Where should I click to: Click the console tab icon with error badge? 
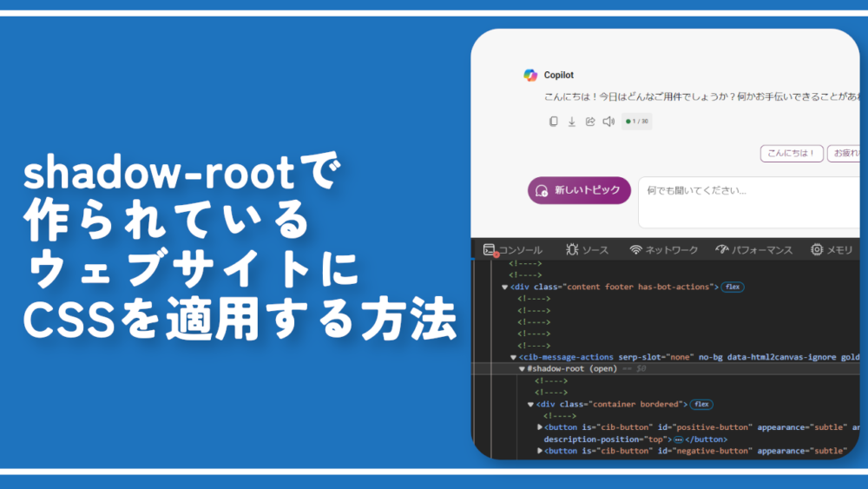tap(490, 250)
